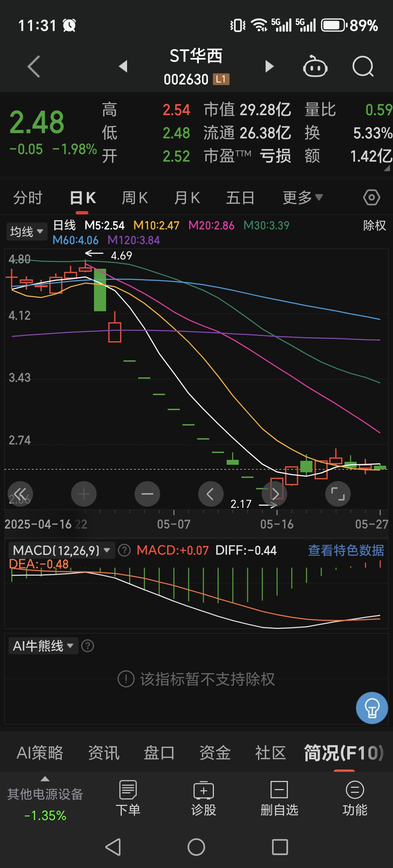This screenshot has height=868, width=393.
Task: Expand quote details corner triangle
Action: [386, 168]
